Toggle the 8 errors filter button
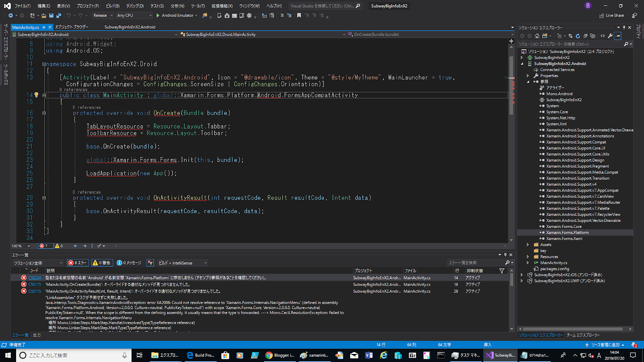The image size is (644, 362). click(x=78, y=263)
